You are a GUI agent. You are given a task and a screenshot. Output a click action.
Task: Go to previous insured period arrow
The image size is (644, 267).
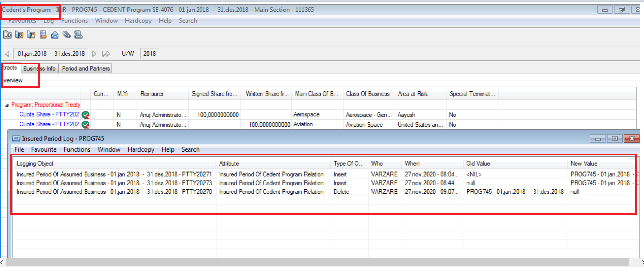[x=7, y=54]
